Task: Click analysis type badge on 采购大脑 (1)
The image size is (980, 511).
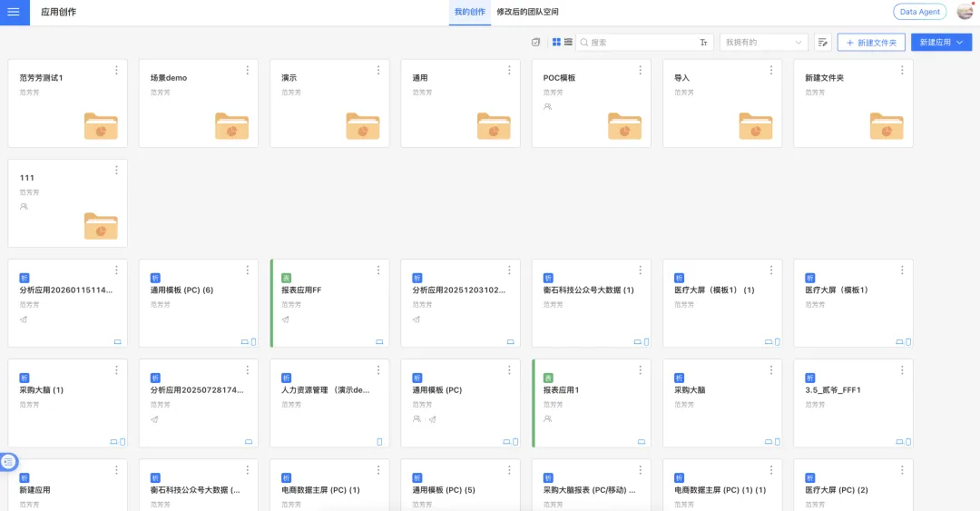Action: [x=24, y=378]
